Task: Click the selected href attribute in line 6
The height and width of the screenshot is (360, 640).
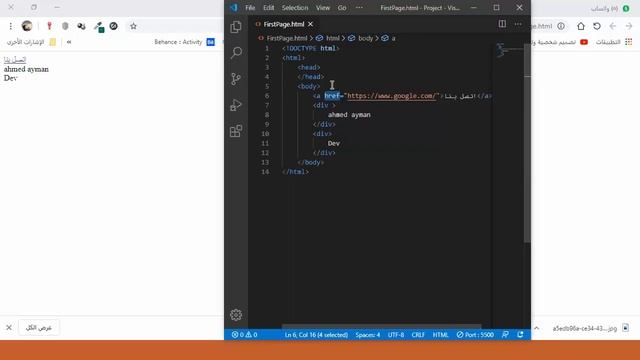Action: 332,96
